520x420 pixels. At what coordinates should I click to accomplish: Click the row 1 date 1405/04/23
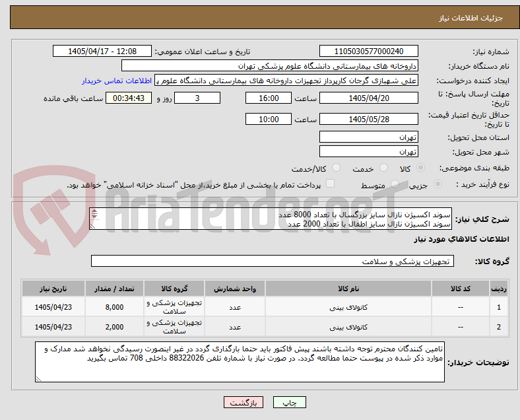coord(53,307)
